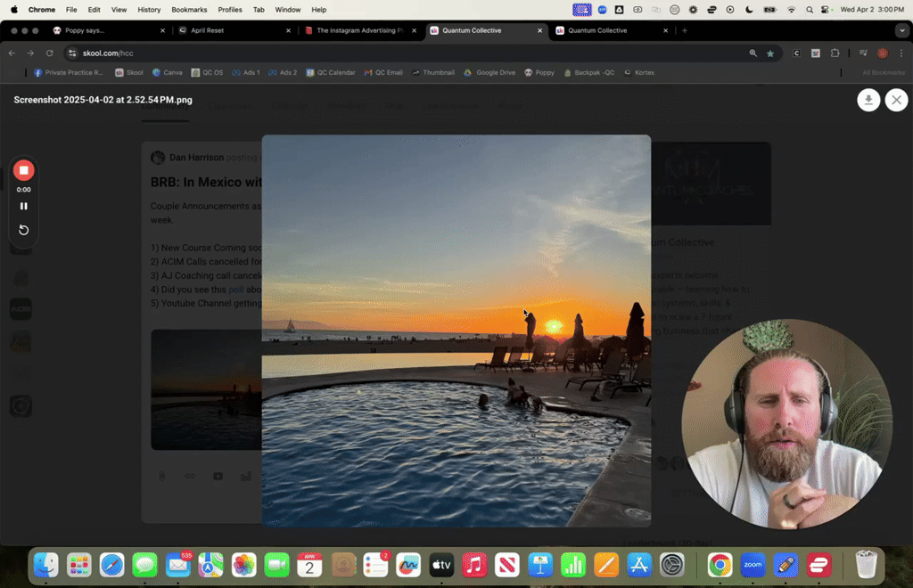This screenshot has width=913, height=588.
Task: Go back to the previous page
Action: point(12,53)
